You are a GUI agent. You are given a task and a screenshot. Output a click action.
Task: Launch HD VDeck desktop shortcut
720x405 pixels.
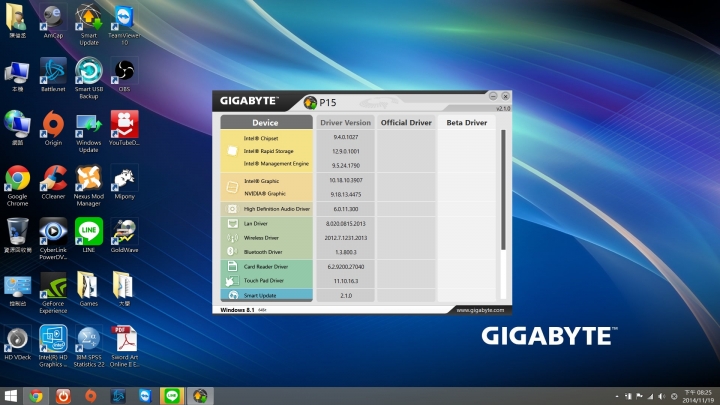(x=17, y=343)
